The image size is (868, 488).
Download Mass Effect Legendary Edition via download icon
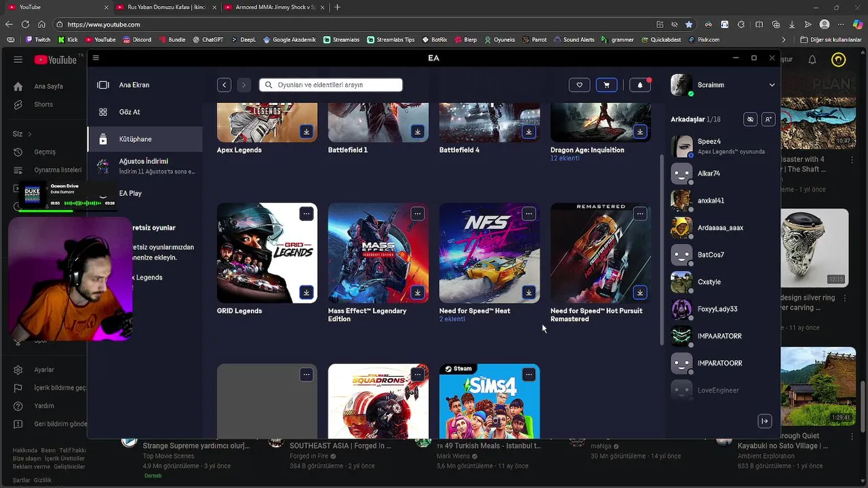[418, 292]
